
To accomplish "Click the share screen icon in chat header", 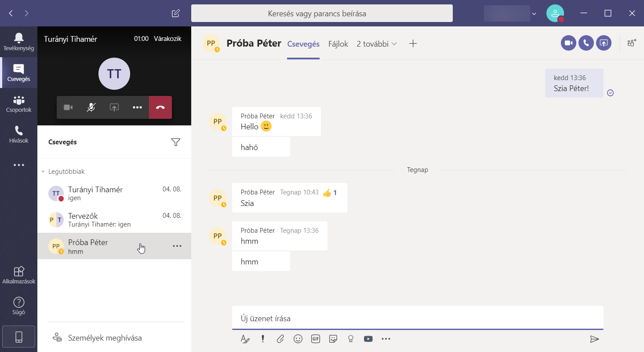I will (x=604, y=43).
